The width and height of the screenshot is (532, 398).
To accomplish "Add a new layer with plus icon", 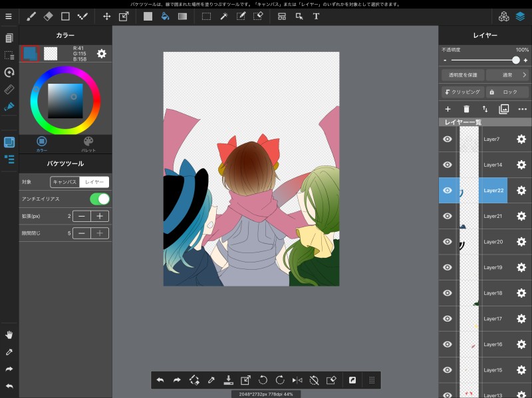I will tap(448, 109).
